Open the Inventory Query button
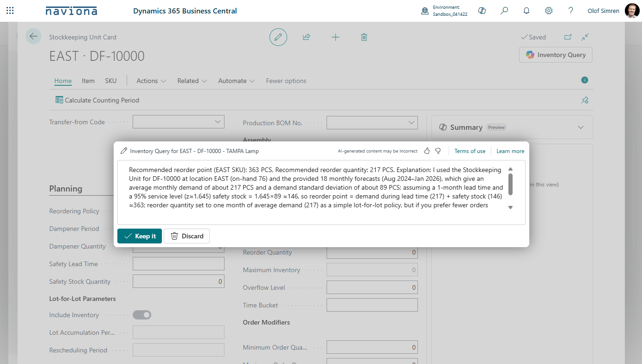The width and height of the screenshot is (642, 364). tap(556, 55)
